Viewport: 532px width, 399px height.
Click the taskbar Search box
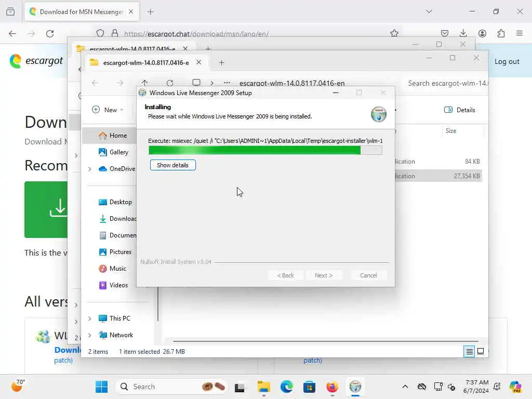(x=171, y=387)
